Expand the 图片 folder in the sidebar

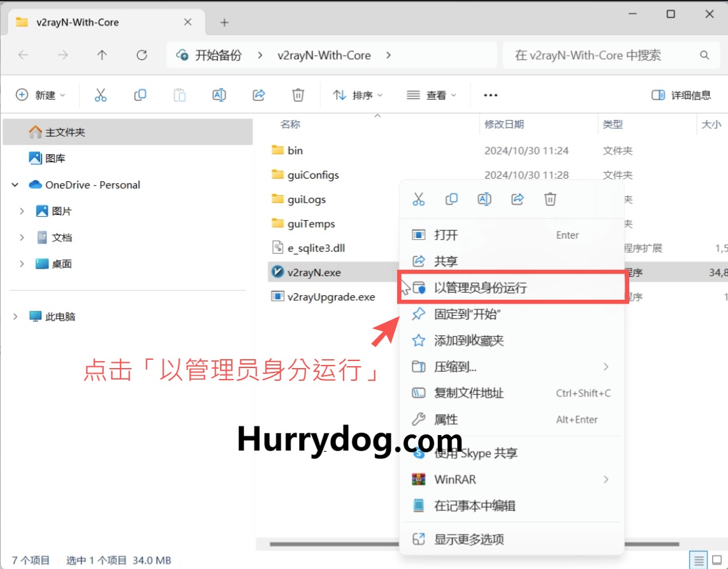[x=22, y=211]
